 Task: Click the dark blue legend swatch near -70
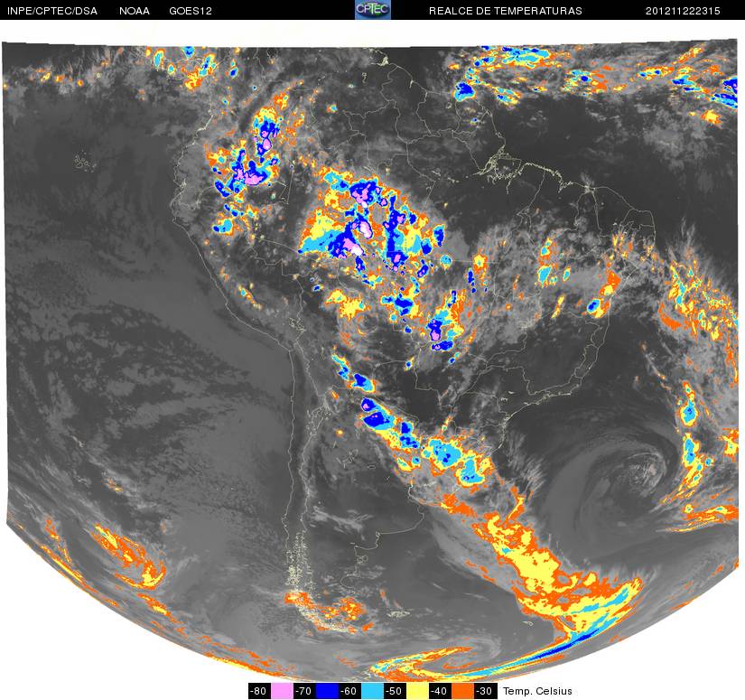click(327, 691)
